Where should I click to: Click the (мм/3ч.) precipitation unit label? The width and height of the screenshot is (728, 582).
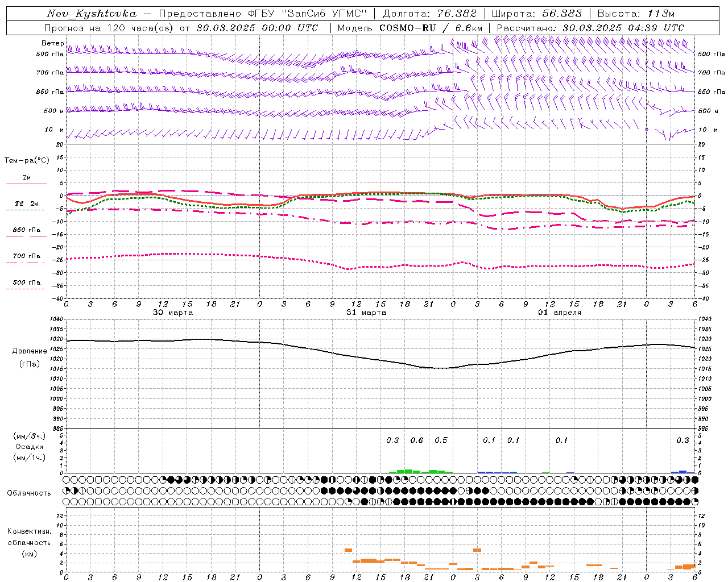(30, 436)
